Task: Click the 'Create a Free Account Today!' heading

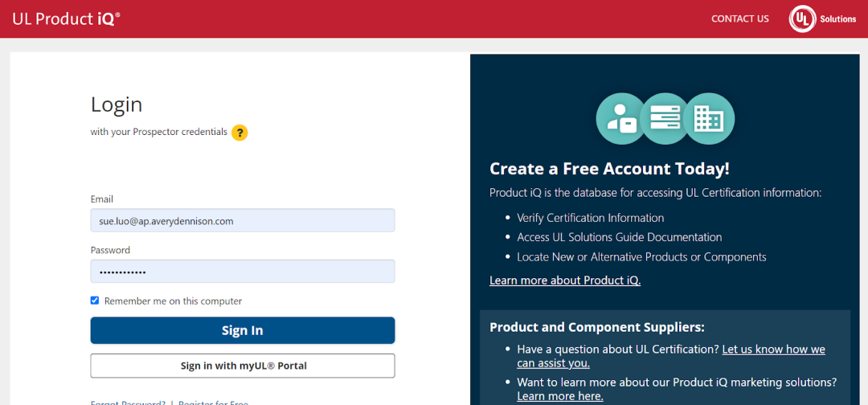Action: click(609, 169)
